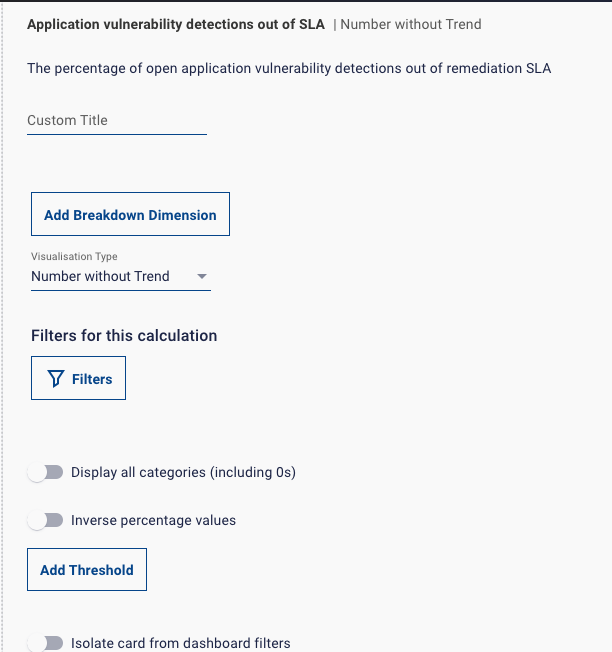
Task: Click 'Number without Trend' subtitle in header
Action: click(410, 24)
